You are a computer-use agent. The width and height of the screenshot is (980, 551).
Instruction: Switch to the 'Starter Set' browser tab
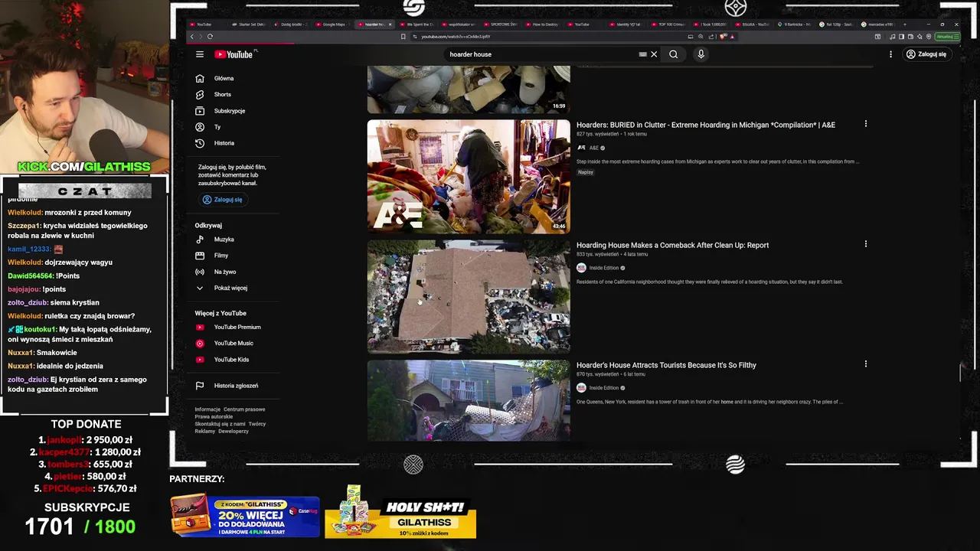point(249,24)
